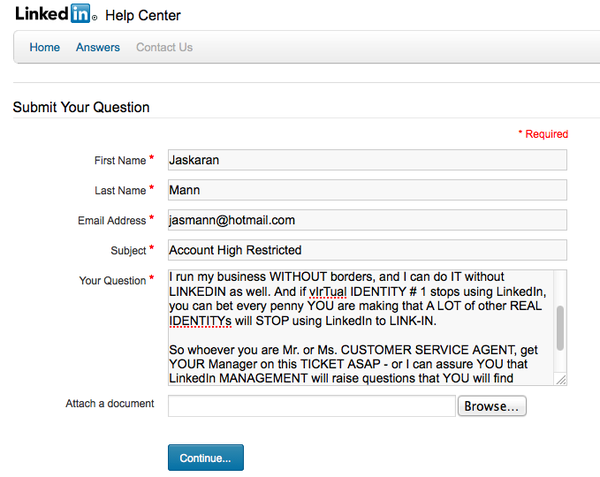Click the misspelled word vIrTual
The width and height of the screenshot is (600, 477).
click(328, 292)
